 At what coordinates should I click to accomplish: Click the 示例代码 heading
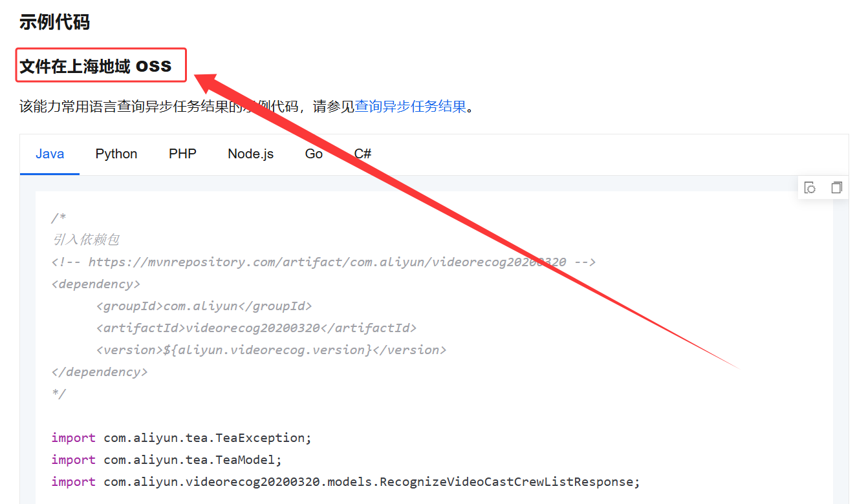[54, 22]
